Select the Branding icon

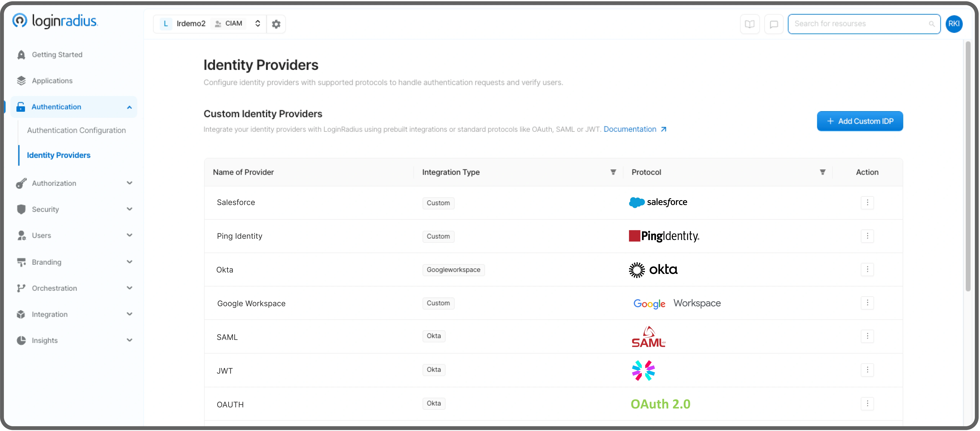coord(21,262)
